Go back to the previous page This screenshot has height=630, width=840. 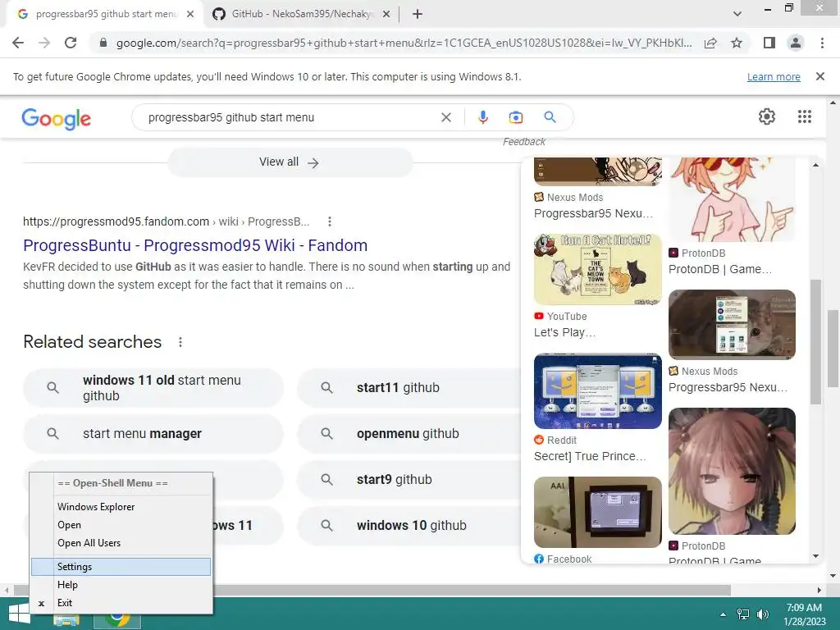[18, 43]
